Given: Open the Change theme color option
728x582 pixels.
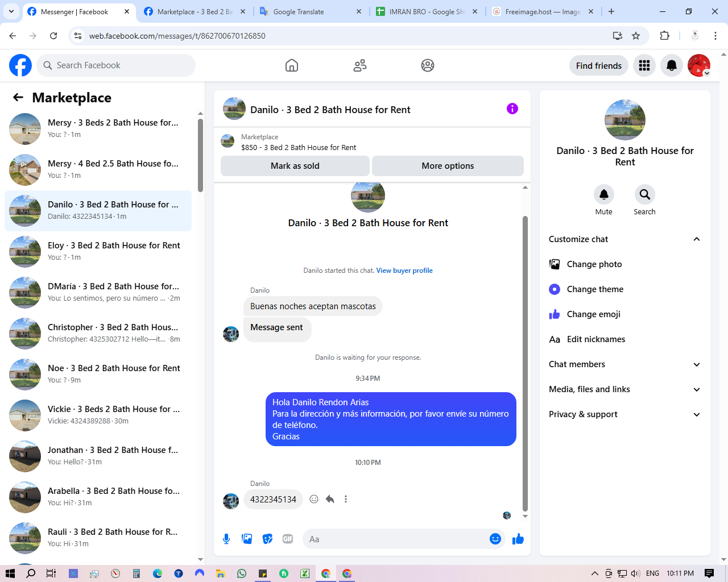Looking at the screenshot, I should pyautogui.click(x=625, y=289).
